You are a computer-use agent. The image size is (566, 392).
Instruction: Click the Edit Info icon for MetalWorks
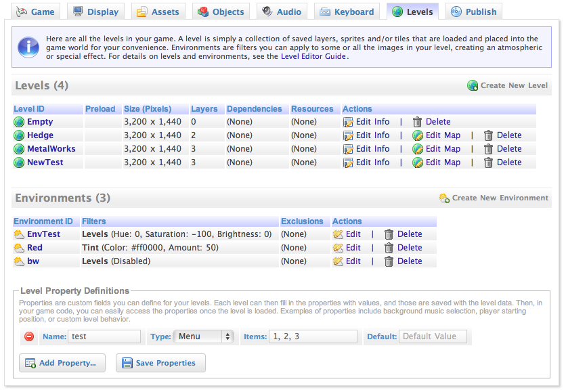coord(348,149)
